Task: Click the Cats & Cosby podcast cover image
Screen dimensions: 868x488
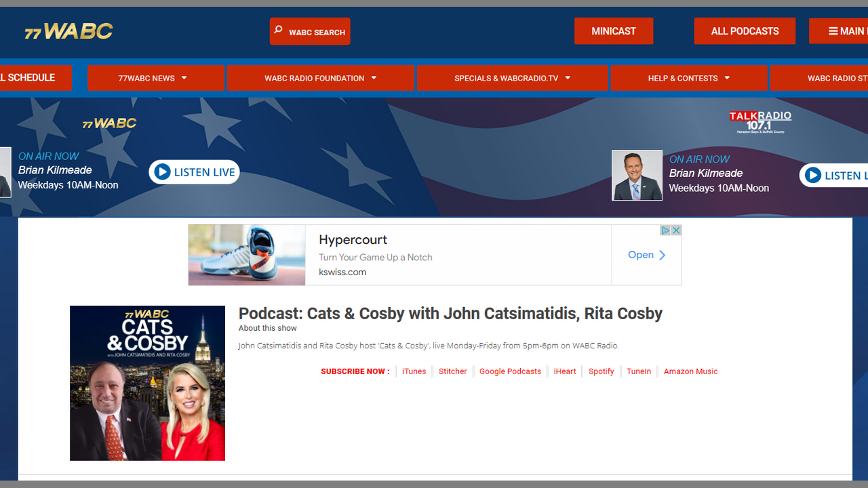Action: (147, 383)
